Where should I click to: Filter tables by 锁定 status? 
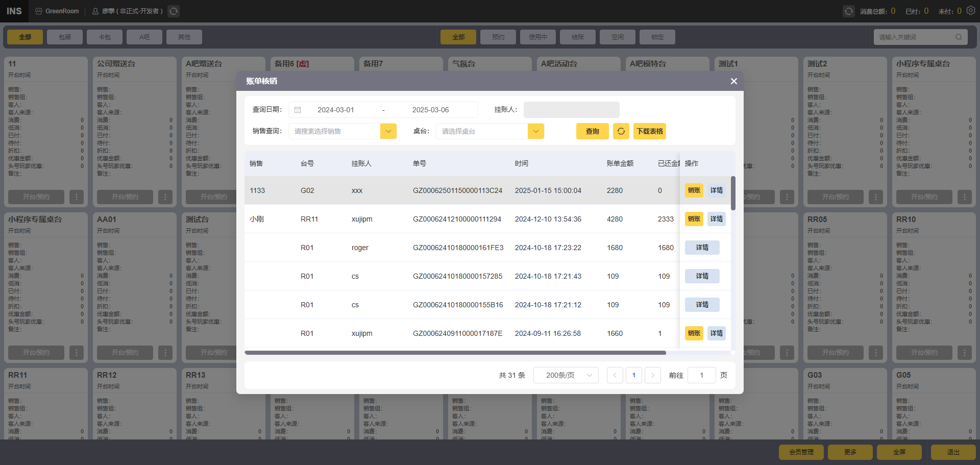pos(657,37)
